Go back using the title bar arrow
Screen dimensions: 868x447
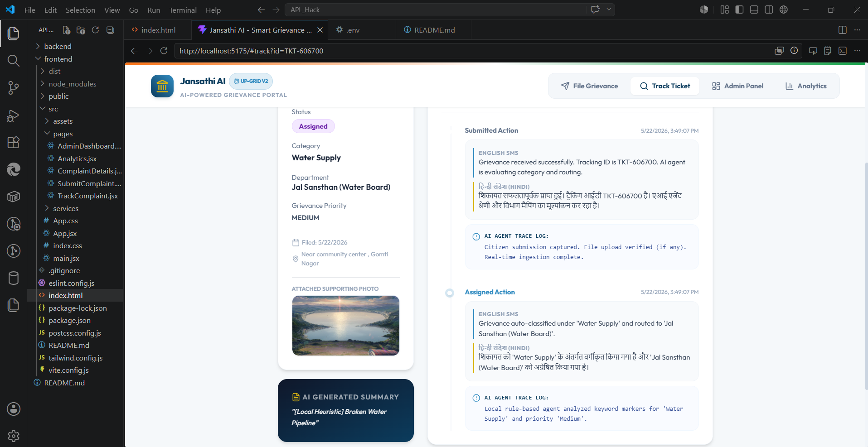[x=261, y=10]
